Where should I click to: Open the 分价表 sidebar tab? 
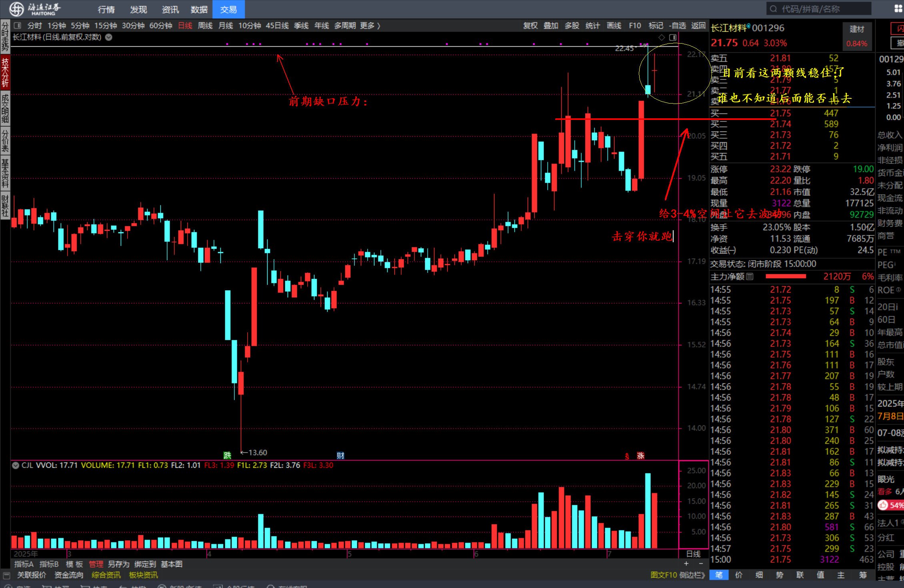(5, 141)
